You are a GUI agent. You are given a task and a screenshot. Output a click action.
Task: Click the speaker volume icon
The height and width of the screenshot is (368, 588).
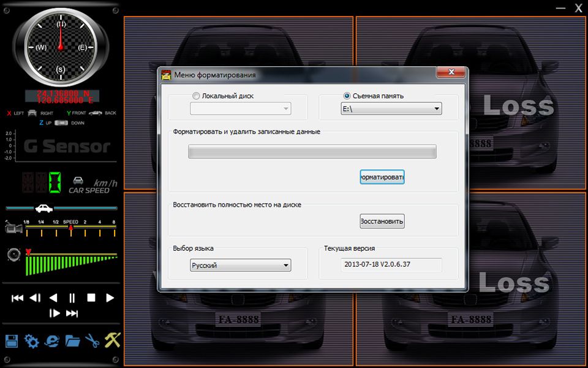click(13, 255)
